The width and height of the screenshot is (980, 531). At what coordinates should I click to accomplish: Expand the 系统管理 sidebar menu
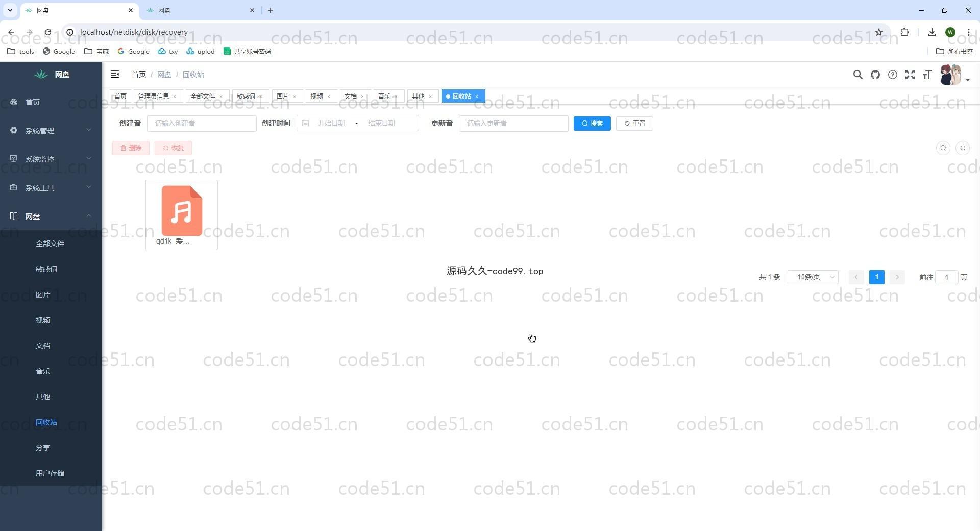(51, 131)
